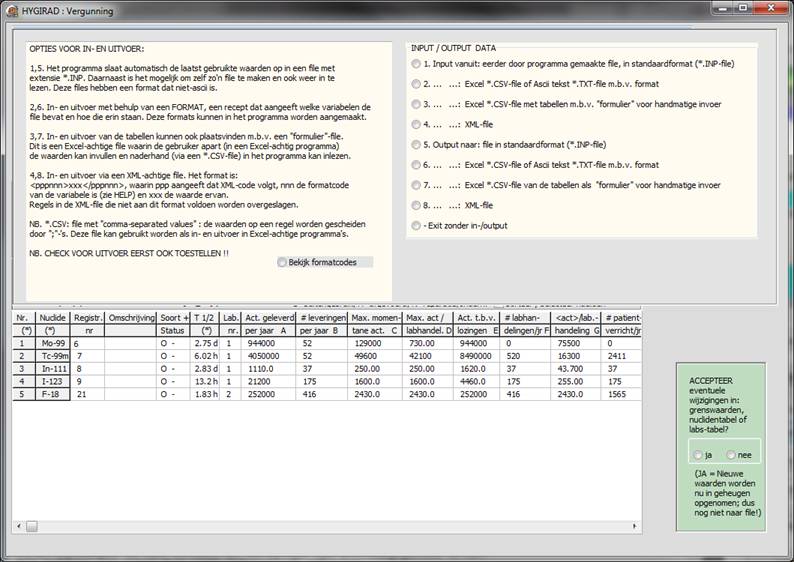Click the Mo-99 nuclide cell
Image resolution: width=794 pixels, height=562 pixels.
53,343
